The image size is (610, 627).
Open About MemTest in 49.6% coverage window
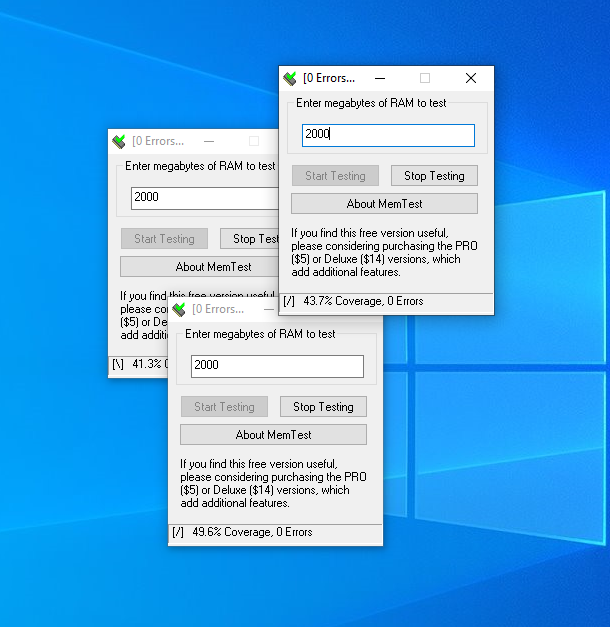tap(273, 435)
